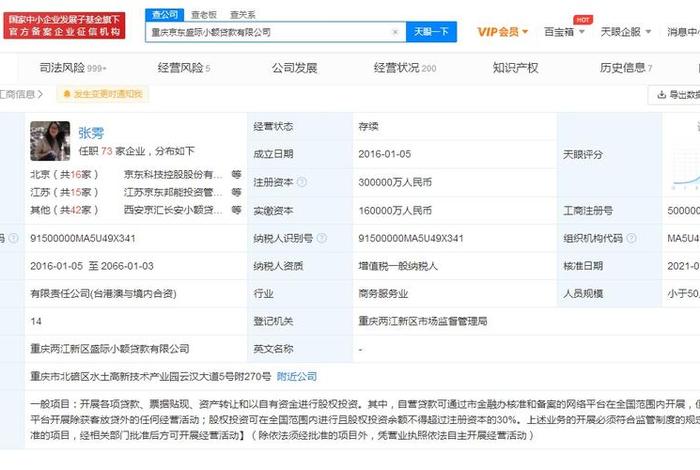Viewport: 700px width, 470px height.
Task: Click the 等 link after 京东科技控股股份有...
Action: (236, 175)
